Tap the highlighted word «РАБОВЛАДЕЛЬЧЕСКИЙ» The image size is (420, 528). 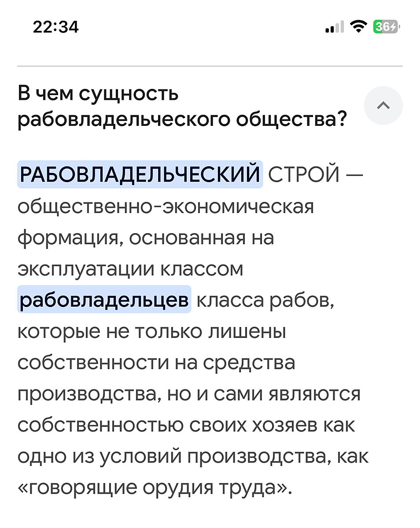coord(140,175)
